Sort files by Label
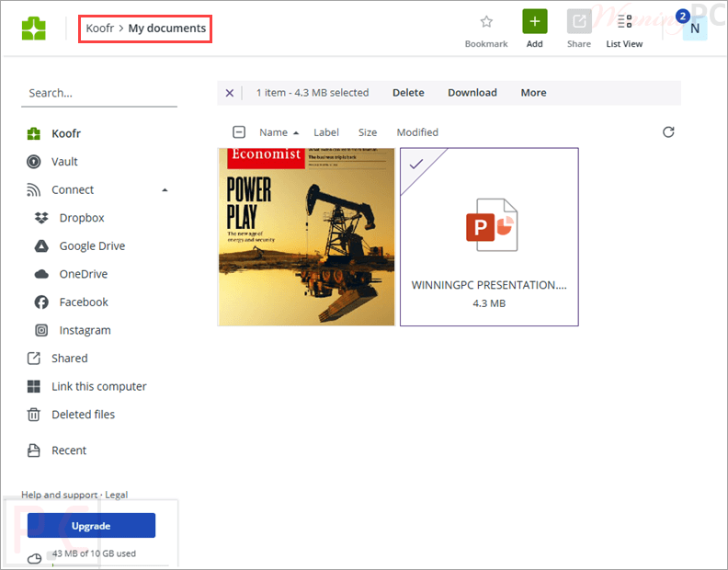This screenshot has width=728, height=570. (x=326, y=132)
